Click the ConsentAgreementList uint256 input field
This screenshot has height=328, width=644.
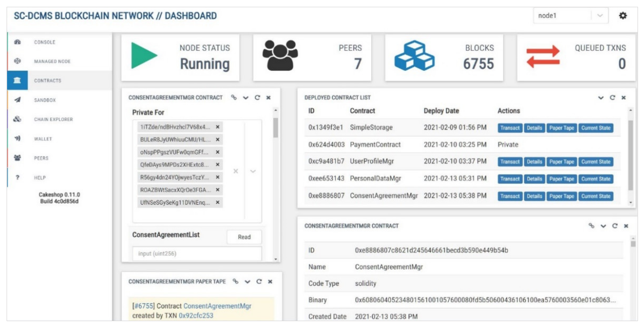[x=197, y=253]
